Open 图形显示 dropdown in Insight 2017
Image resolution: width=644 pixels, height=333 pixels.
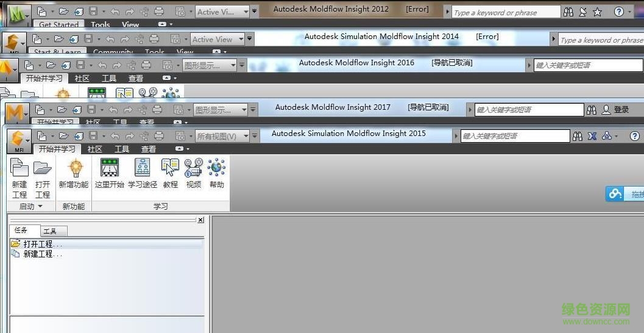pos(221,110)
